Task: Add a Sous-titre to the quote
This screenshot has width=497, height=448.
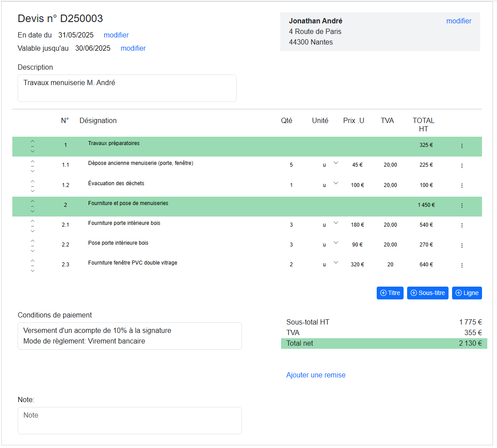Action: 427,293
